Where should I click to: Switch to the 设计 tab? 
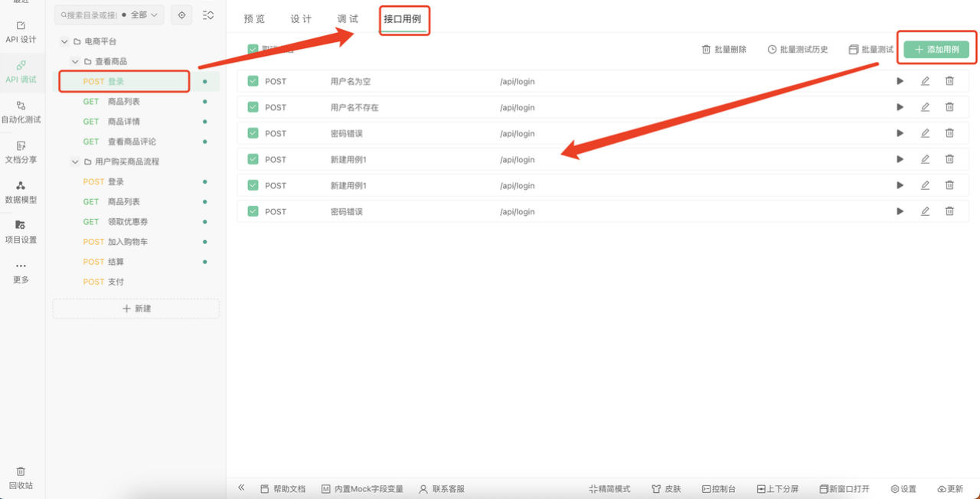pyautogui.click(x=301, y=18)
